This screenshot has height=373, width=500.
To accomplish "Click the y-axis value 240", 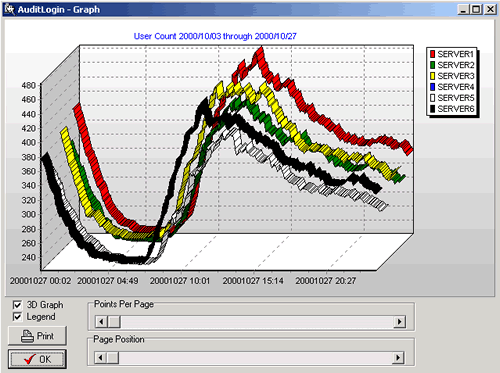I will pos(28,257).
